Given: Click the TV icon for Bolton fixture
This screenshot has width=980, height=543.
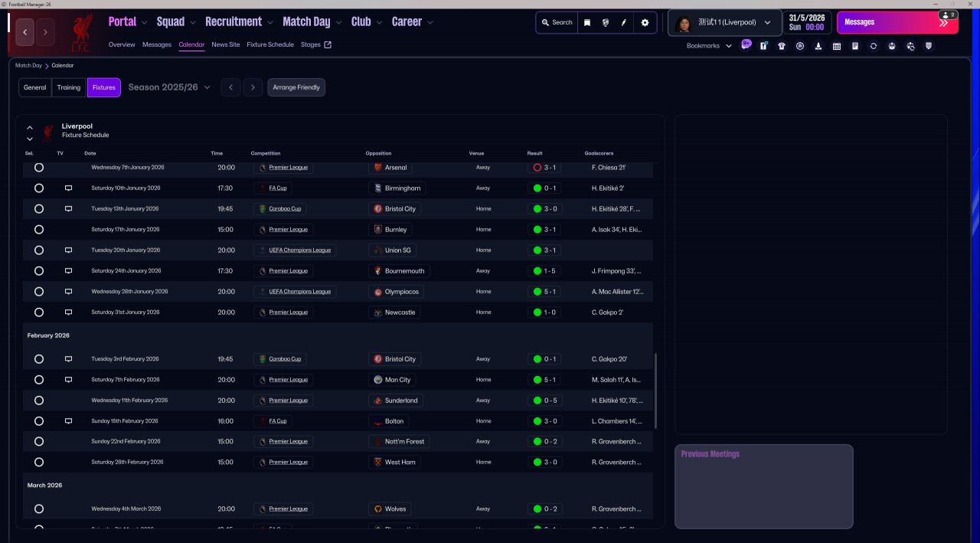Looking at the screenshot, I should (68, 421).
